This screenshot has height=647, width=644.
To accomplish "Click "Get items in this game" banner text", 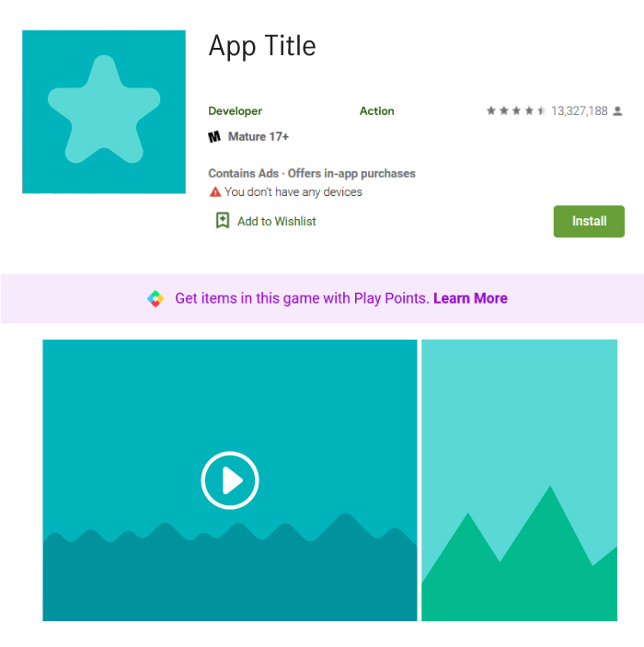I will 302,298.
